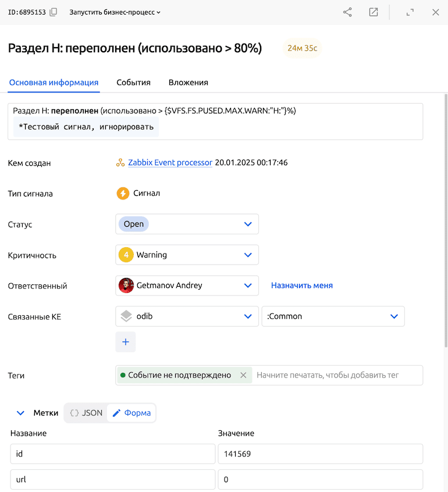Click the orange lightning signal type icon
The width and height of the screenshot is (448, 492).
pyautogui.click(x=123, y=194)
